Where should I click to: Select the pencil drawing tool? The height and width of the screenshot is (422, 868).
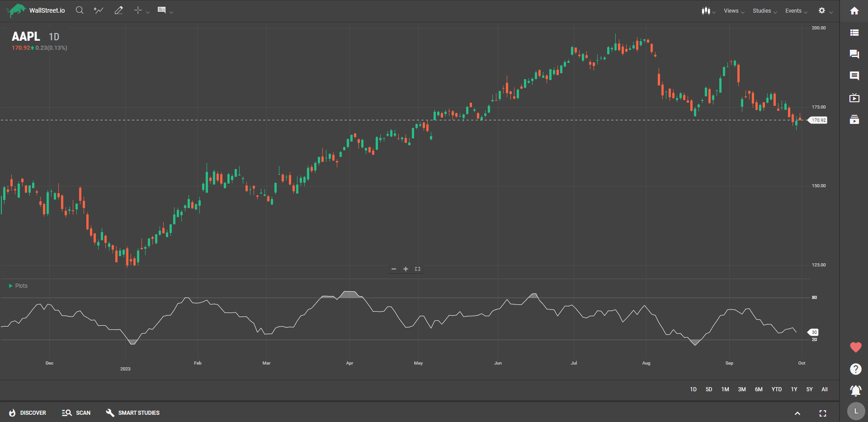tap(119, 10)
